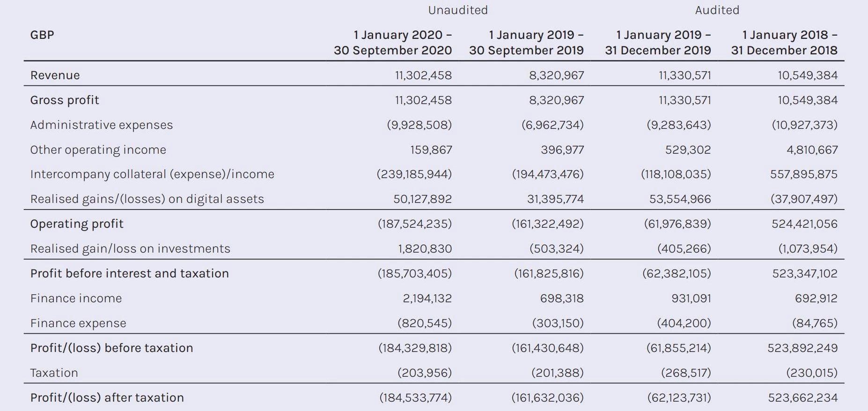The width and height of the screenshot is (868, 411).
Task: Click the operating profit value 524,421,056
Action: tap(804, 224)
